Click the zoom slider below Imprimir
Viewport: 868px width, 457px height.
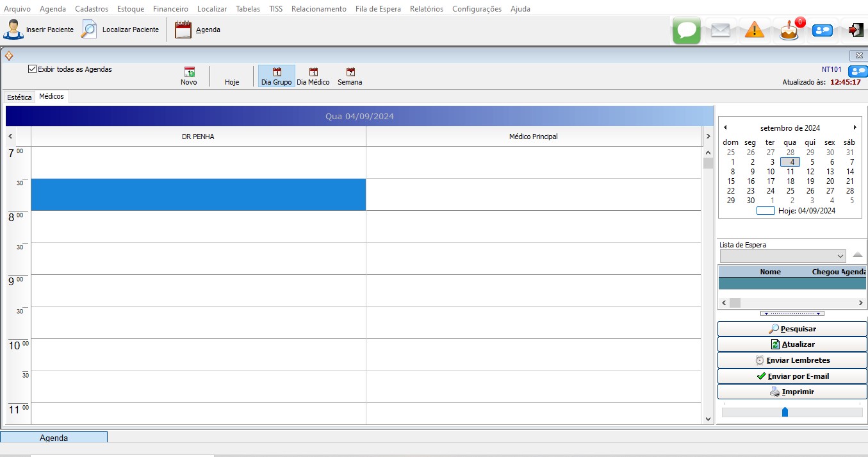coord(785,412)
